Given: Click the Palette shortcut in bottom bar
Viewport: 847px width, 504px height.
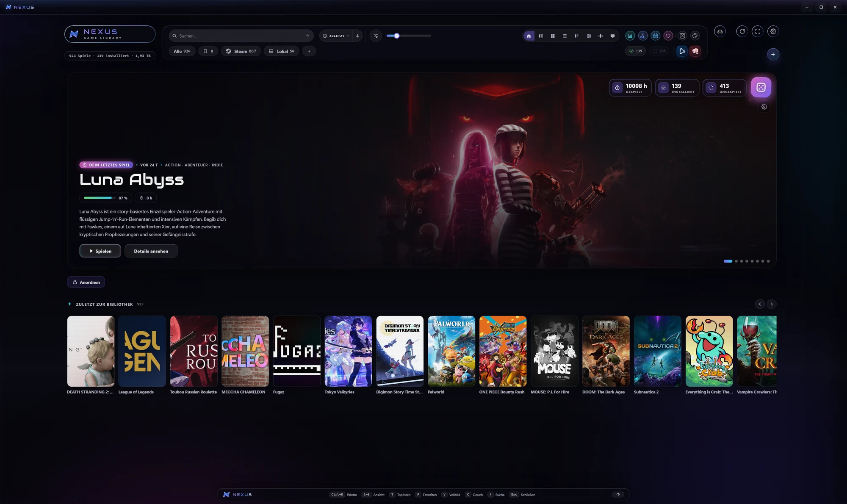Looking at the screenshot, I should (x=343, y=495).
